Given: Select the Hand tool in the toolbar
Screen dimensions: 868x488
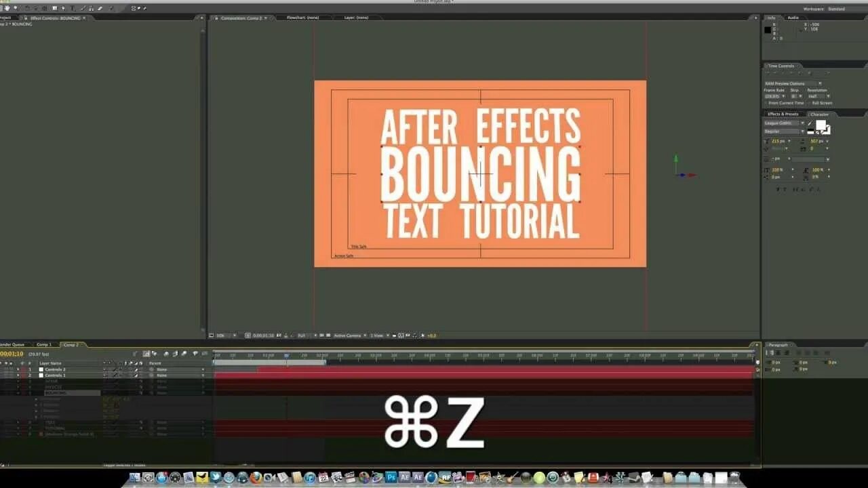Looking at the screenshot, I should (x=8, y=8).
